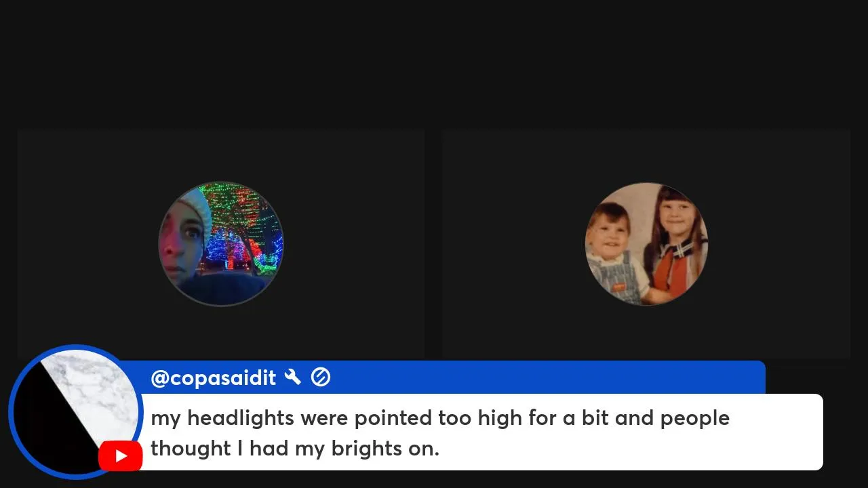Click the moderator wrench icon
Screen dimensions: 868x488
(x=293, y=377)
